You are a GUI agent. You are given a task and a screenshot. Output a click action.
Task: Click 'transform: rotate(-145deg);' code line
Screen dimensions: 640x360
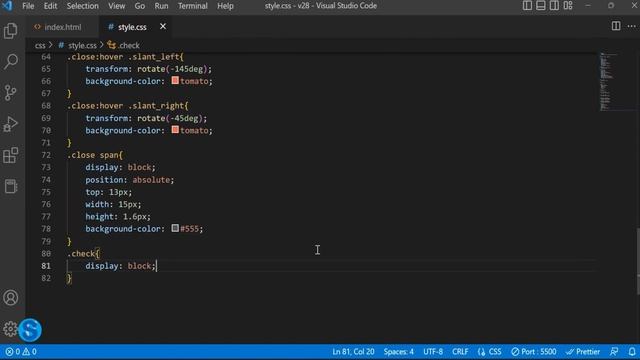coord(149,69)
